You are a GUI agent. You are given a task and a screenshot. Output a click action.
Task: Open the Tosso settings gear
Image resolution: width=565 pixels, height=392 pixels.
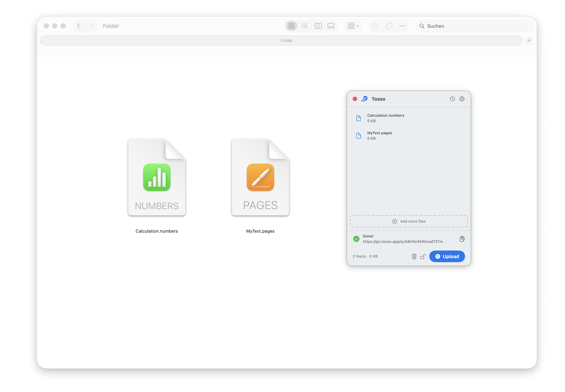tap(462, 99)
